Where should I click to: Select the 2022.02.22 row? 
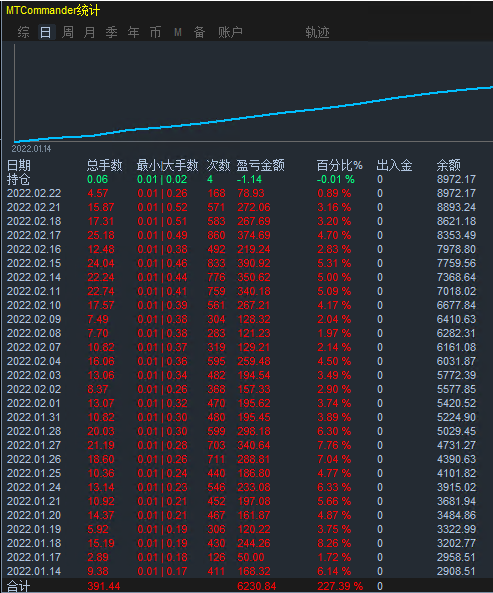point(242,193)
